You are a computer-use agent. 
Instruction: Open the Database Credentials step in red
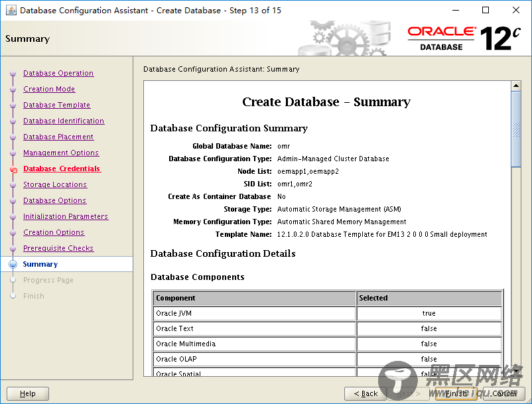62,169
